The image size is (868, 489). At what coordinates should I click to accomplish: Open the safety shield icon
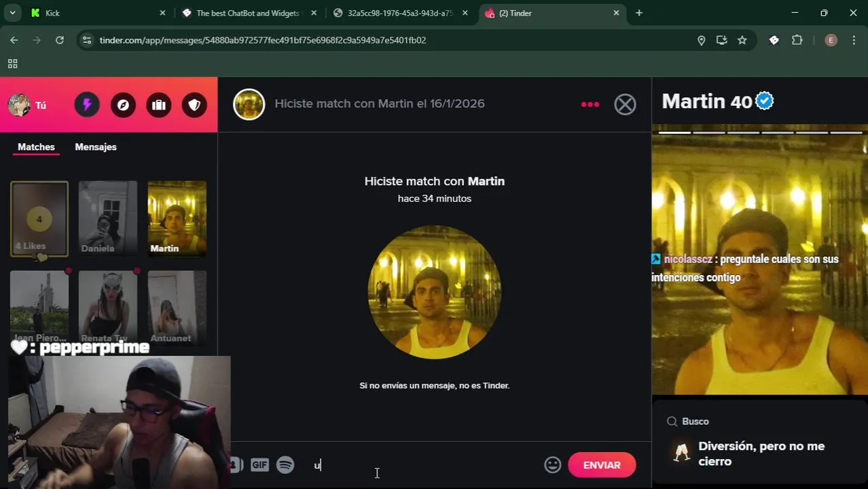pos(194,105)
